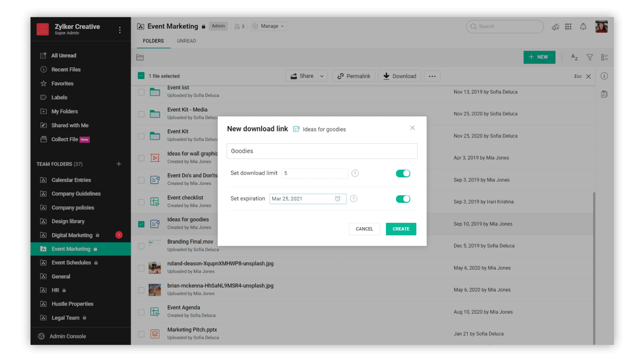
Task: Open Recent Files in the sidebar
Action: point(66,70)
